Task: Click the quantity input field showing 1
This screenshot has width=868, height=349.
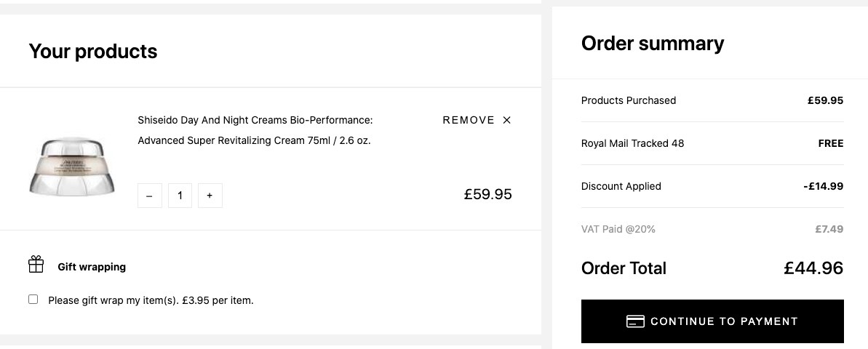Action: (x=180, y=196)
